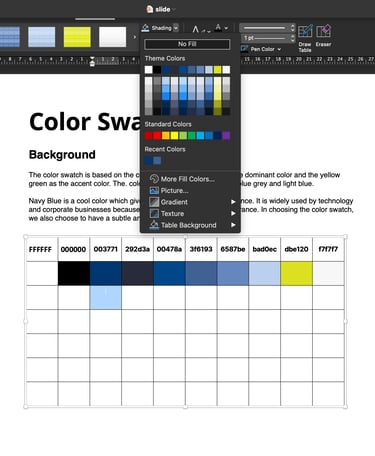Choose the second recent blue color
375x456 pixels.
[x=157, y=161]
